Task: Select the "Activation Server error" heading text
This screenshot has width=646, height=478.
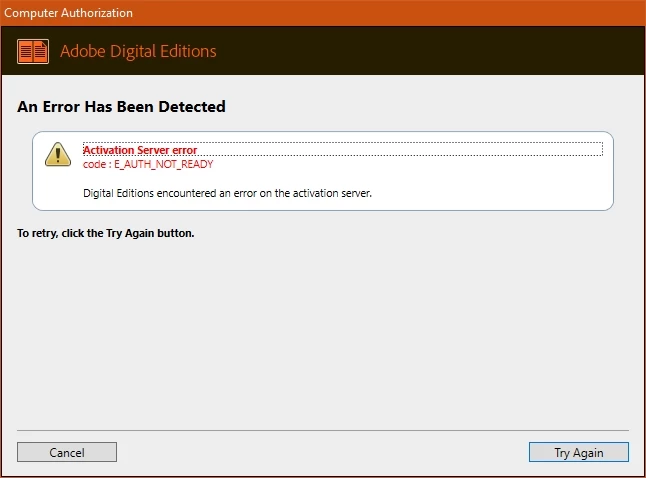Action: coord(140,150)
